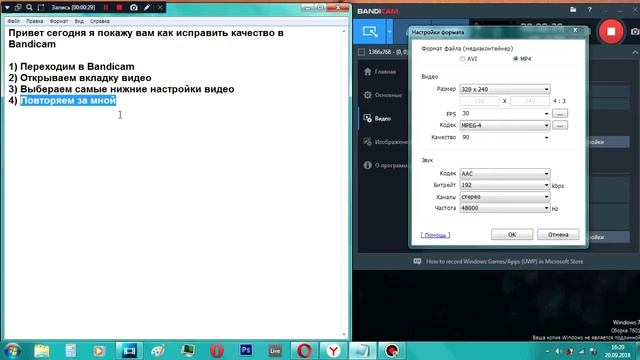Open the media player taskbar icon
This screenshot has width=640, height=360.
click(99, 351)
